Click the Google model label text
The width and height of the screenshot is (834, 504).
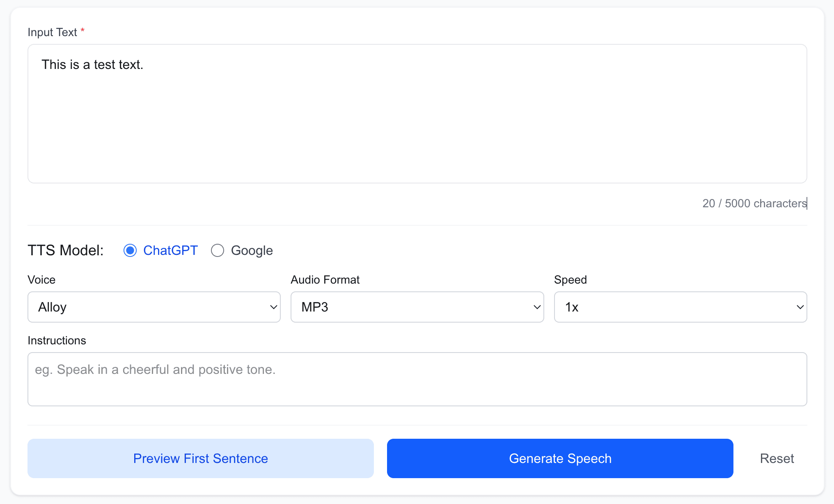[x=252, y=250]
